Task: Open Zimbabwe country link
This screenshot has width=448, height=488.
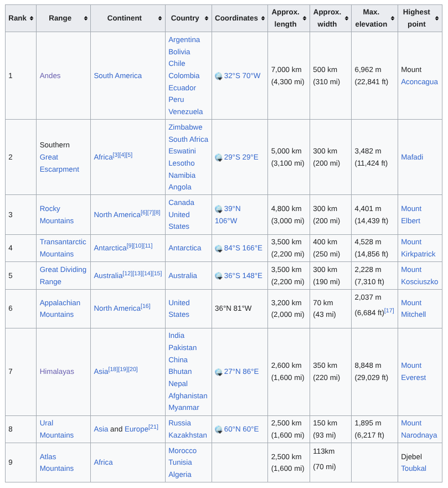Action: point(186,127)
